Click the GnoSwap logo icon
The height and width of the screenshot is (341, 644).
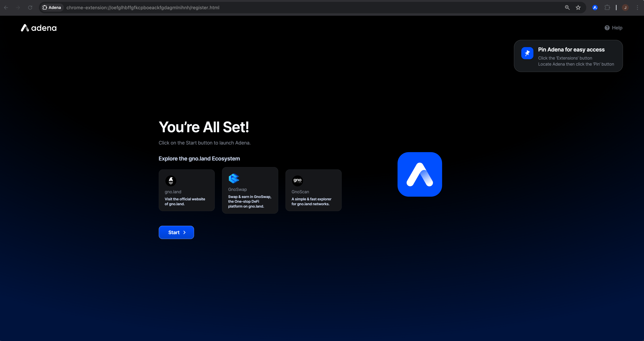coord(234,178)
